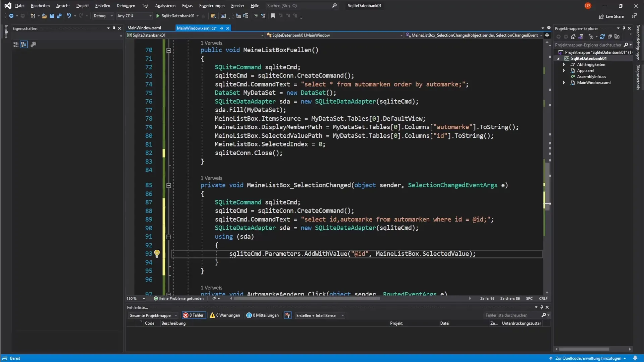Viewport: 644px width, 362px height.
Task: Expand the Abhängigkeiten node
Action: point(564,64)
